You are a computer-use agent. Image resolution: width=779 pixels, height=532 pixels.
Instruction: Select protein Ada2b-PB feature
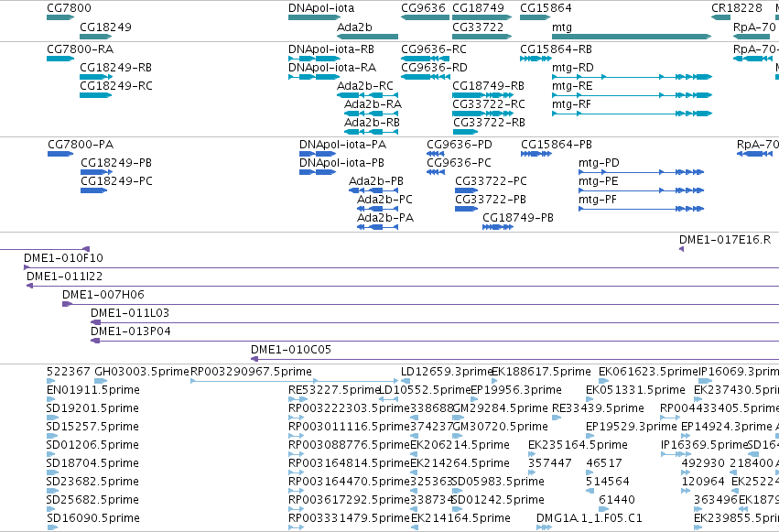click(373, 190)
